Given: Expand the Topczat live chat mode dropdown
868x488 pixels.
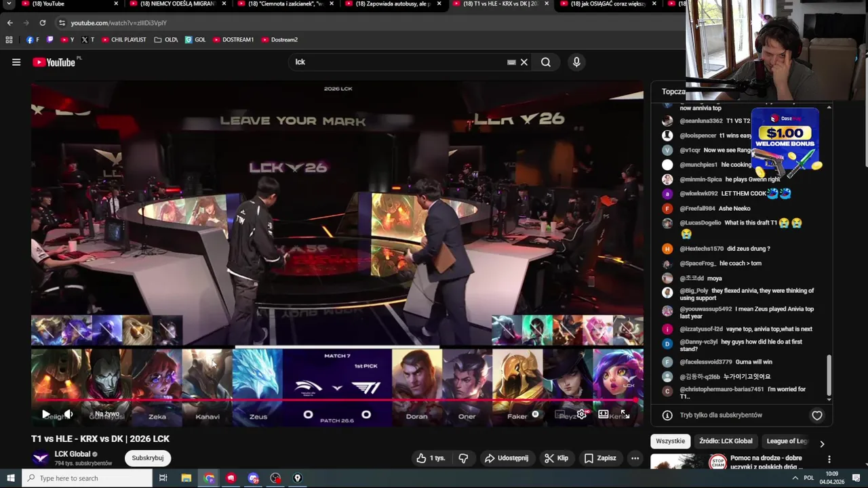Looking at the screenshot, I should [x=673, y=91].
